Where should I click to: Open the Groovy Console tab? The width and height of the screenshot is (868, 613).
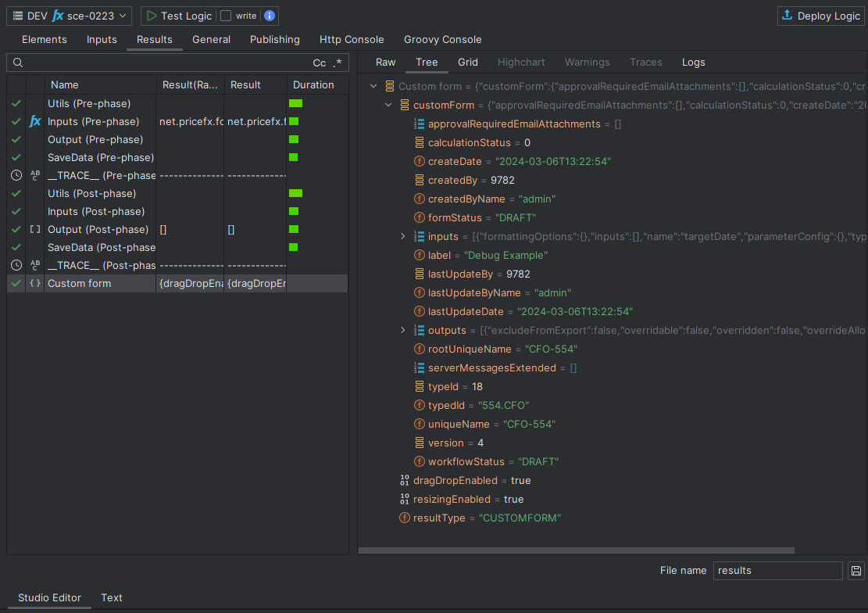[443, 39]
